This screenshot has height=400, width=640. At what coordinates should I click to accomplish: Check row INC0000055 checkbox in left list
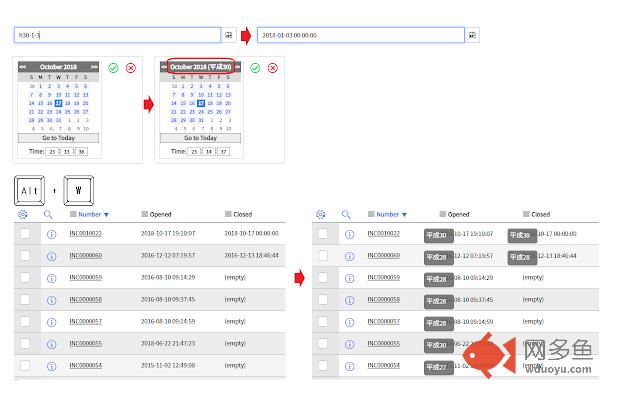(25, 344)
